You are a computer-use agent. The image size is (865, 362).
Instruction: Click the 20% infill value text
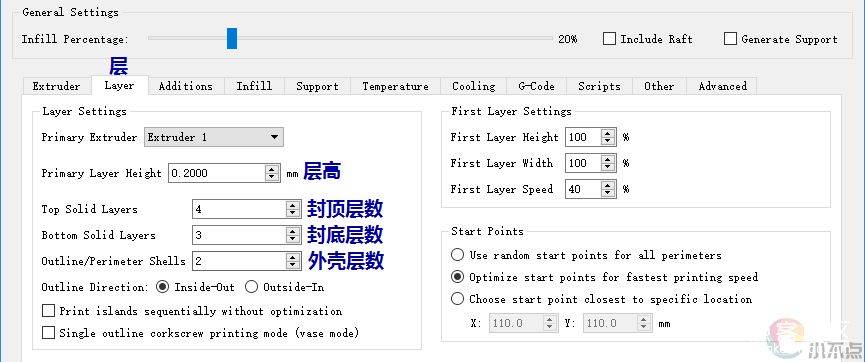568,39
